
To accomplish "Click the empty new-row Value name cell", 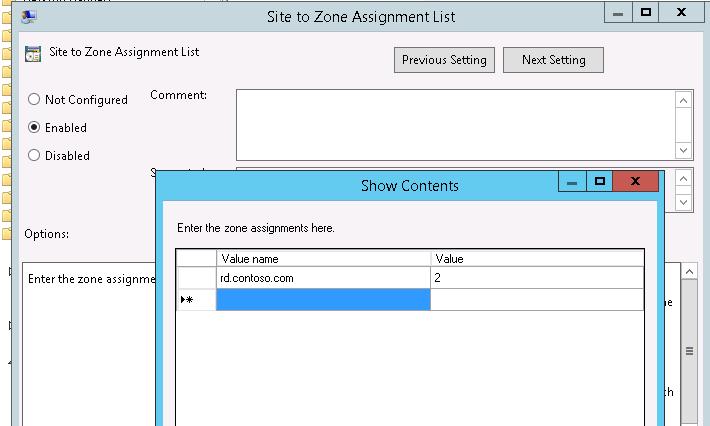I will [323, 299].
